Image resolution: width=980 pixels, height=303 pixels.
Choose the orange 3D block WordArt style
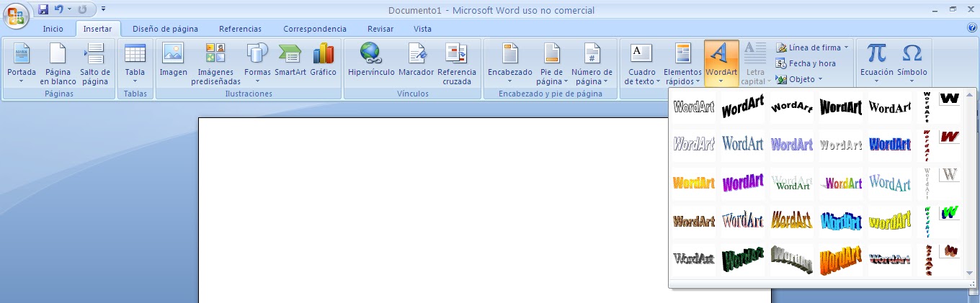[841, 259]
